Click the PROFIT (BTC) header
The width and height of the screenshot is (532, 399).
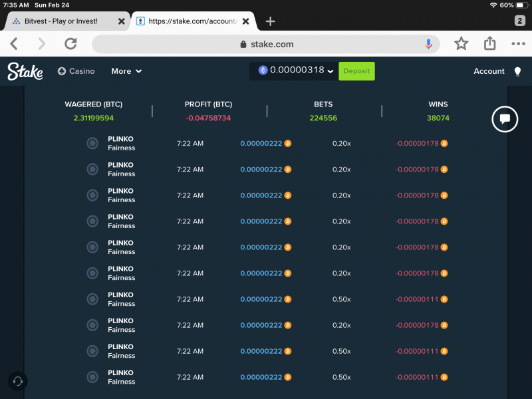(x=208, y=104)
